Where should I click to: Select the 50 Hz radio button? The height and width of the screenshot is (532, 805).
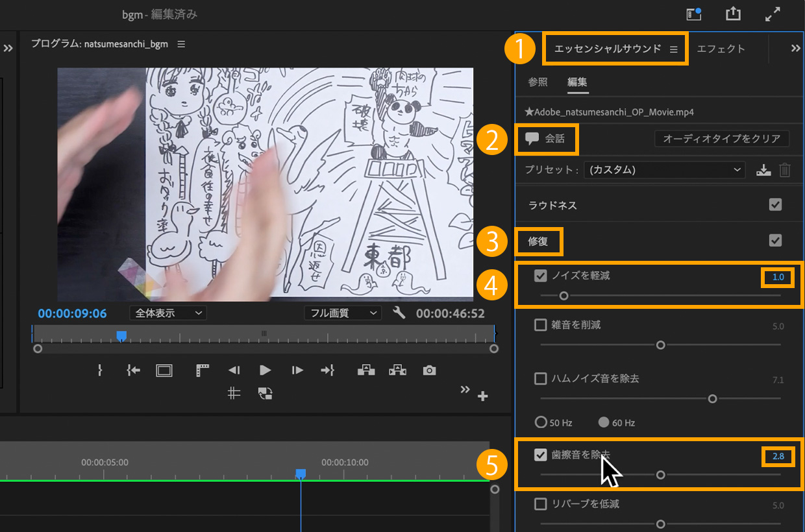[x=540, y=422]
